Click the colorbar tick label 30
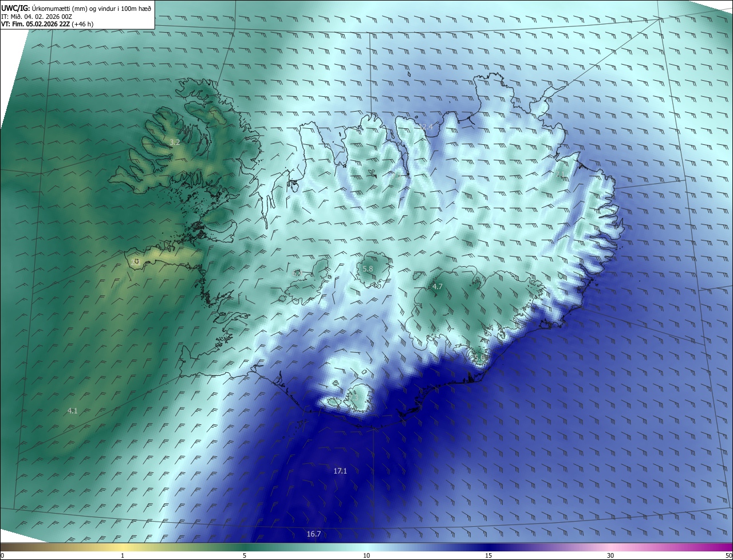The height and width of the screenshot is (560, 733). [x=610, y=555]
